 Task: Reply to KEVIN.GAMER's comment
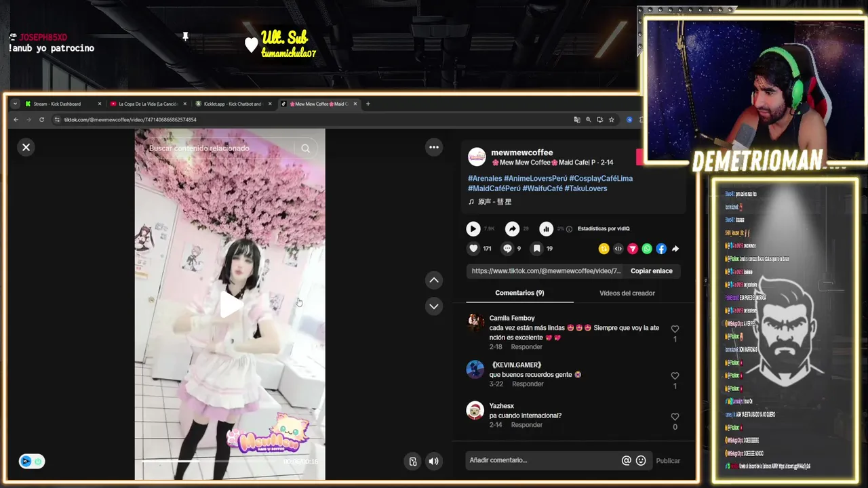(x=528, y=384)
